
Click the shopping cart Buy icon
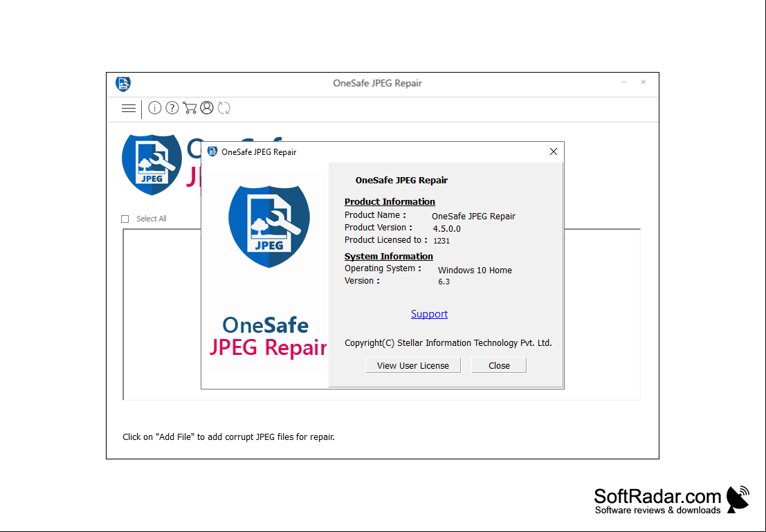click(x=190, y=108)
